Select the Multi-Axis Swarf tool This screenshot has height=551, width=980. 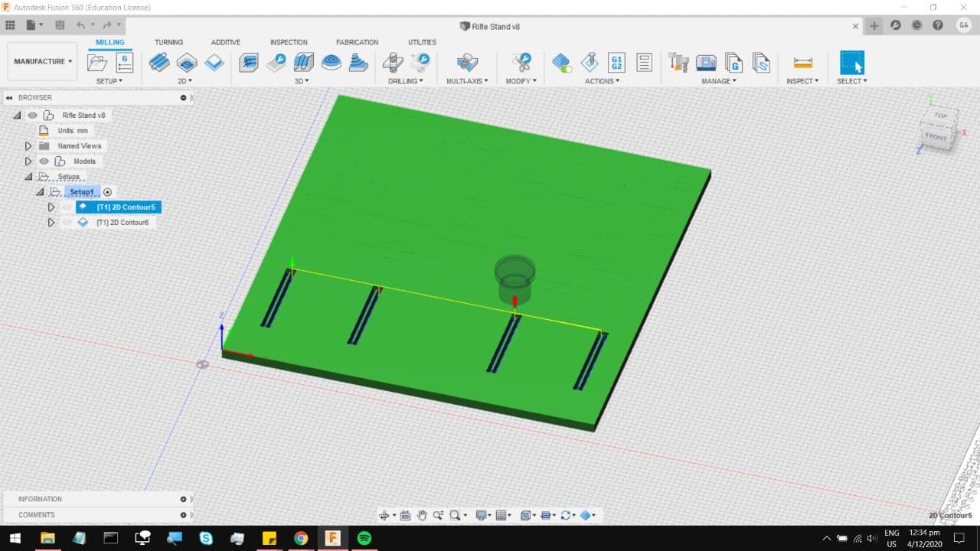point(467,62)
